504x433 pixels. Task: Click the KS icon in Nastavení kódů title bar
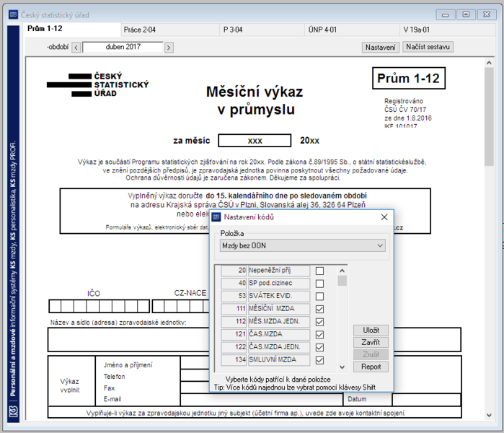coord(216,217)
